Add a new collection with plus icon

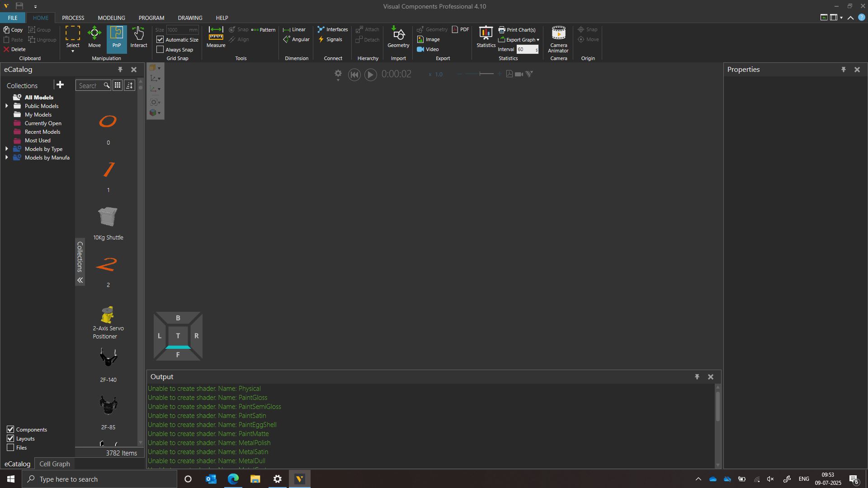pyautogui.click(x=60, y=85)
